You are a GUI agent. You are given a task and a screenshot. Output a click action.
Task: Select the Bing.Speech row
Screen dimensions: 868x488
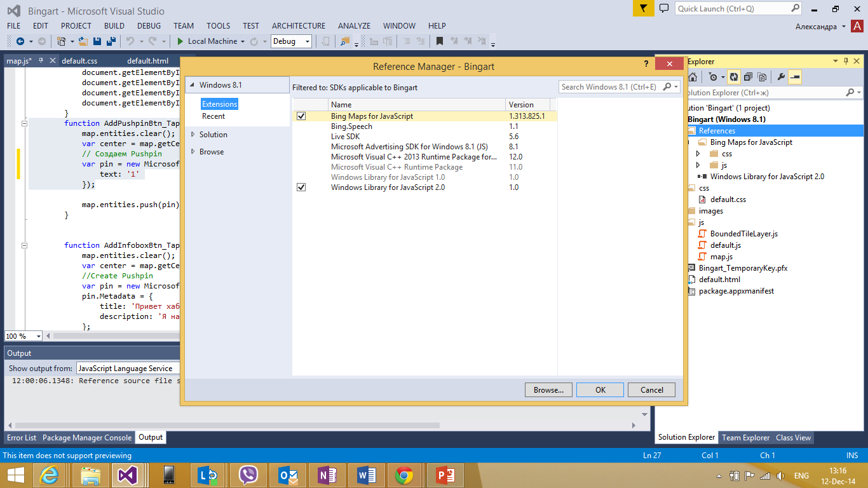(424, 126)
